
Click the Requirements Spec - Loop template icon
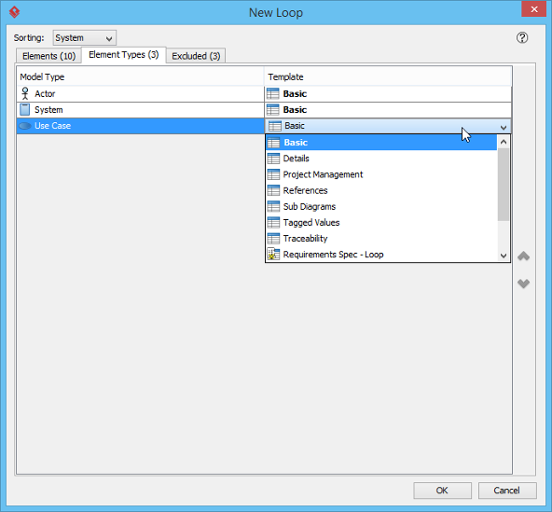(274, 254)
